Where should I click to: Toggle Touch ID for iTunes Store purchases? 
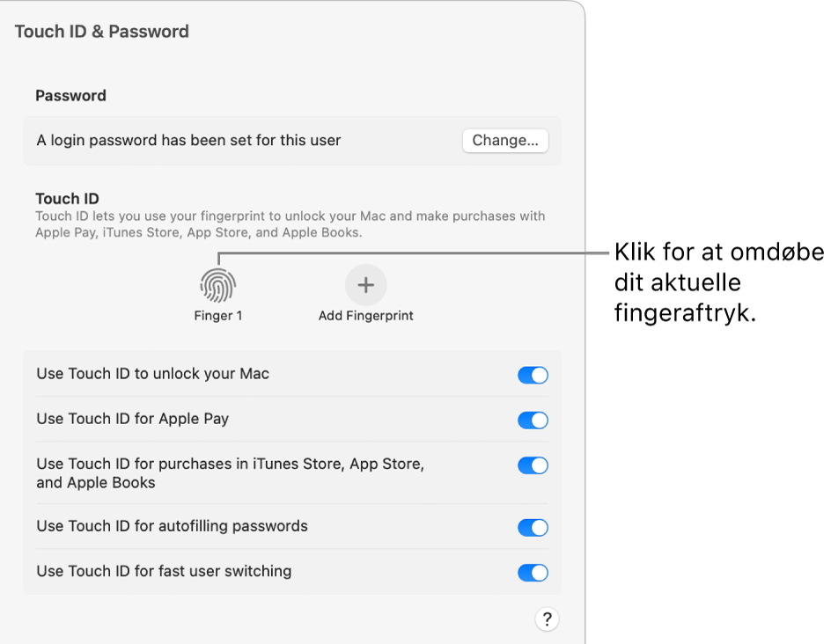(533, 465)
